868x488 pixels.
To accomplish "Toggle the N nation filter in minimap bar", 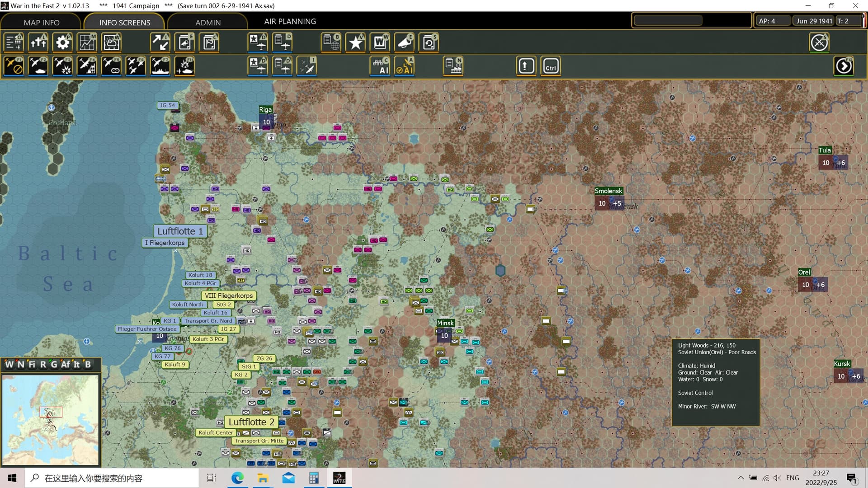I will tap(21, 364).
